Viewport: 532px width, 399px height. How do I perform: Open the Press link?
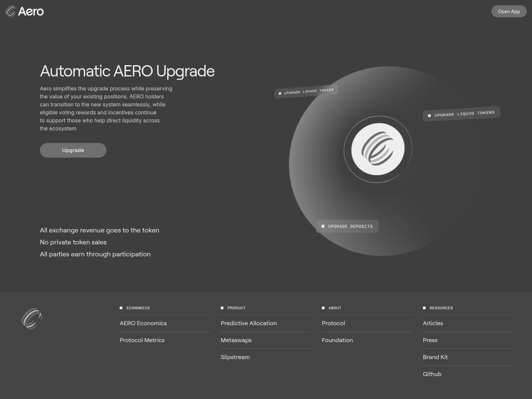pos(430,340)
